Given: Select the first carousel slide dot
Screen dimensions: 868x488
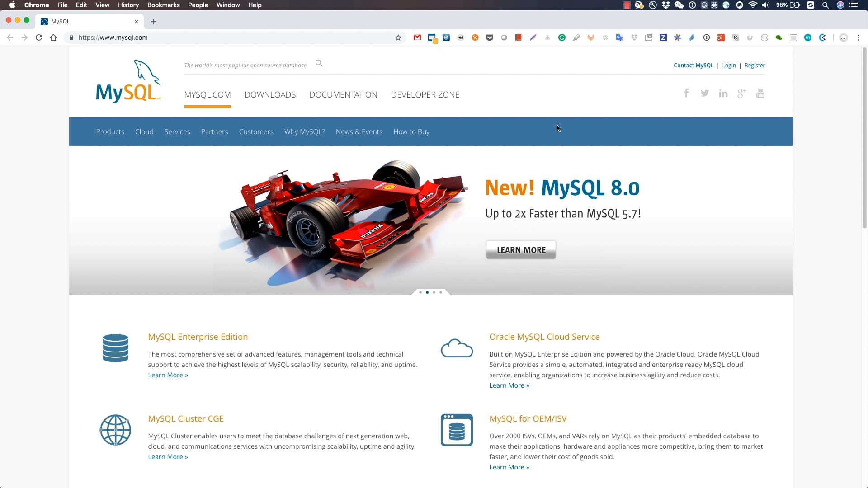Looking at the screenshot, I should pos(420,292).
